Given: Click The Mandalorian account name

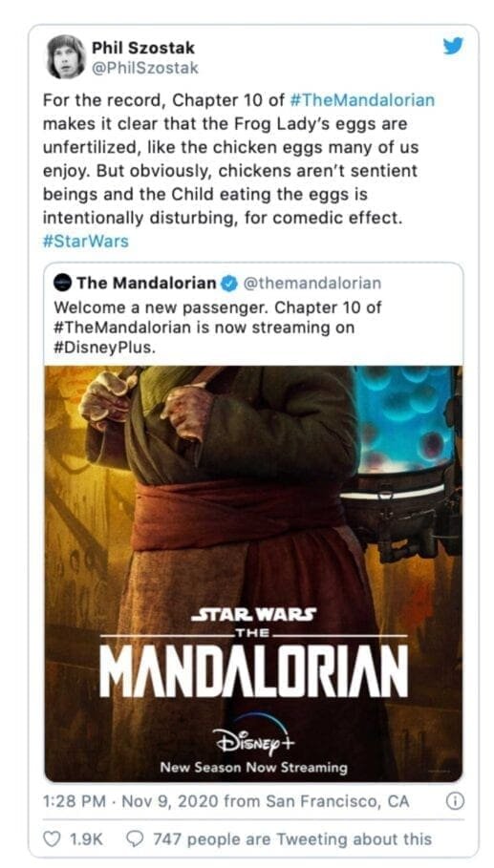Looking at the screenshot, I should pyautogui.click(x=146, y=284).
